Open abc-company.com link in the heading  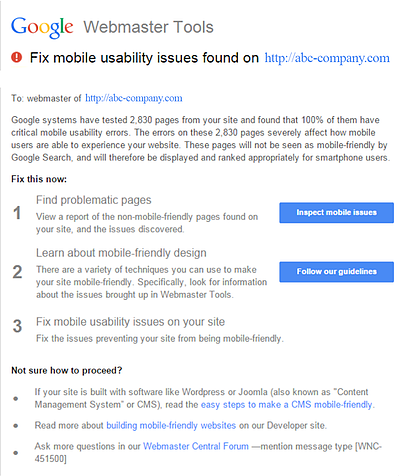[327, 58]
